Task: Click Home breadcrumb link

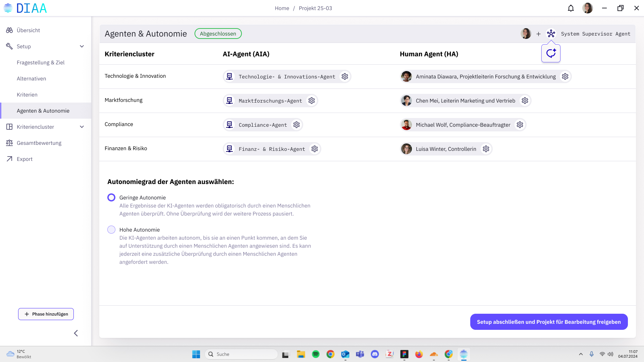Action: point(282,8)
